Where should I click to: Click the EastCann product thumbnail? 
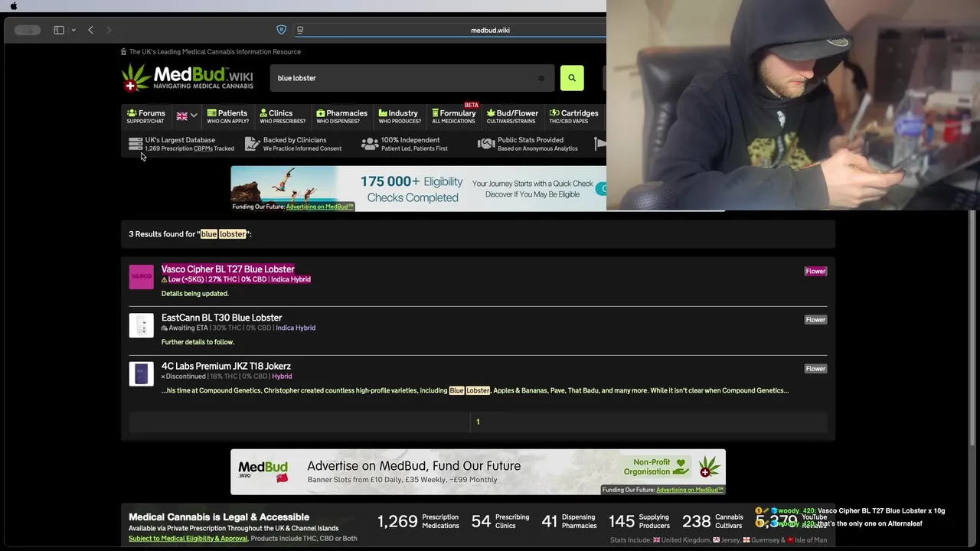(141, 325)
